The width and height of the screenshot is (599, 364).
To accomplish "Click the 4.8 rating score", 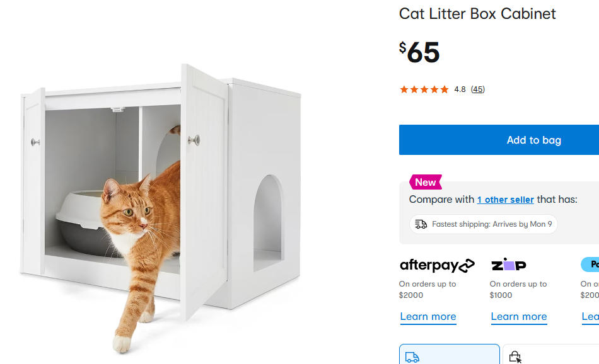I will (460, 89).
